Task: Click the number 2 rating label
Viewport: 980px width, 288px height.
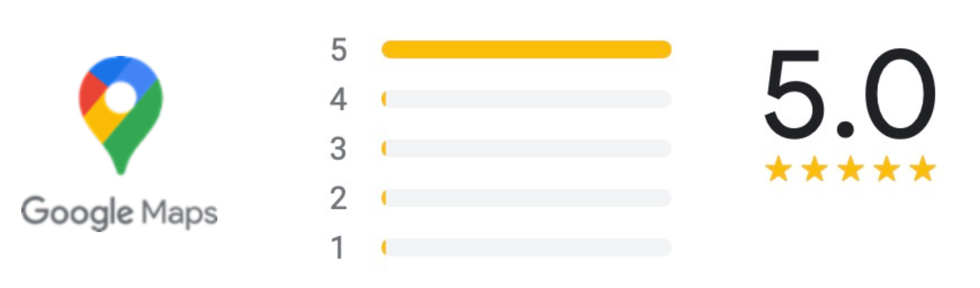Action: [x=338, y=198]
